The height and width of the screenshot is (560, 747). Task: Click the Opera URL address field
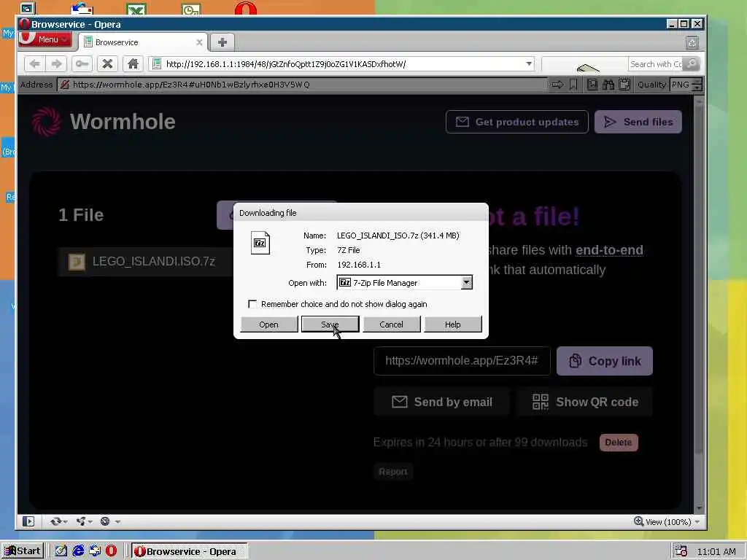pyautogui.click(x=341, y=64)
